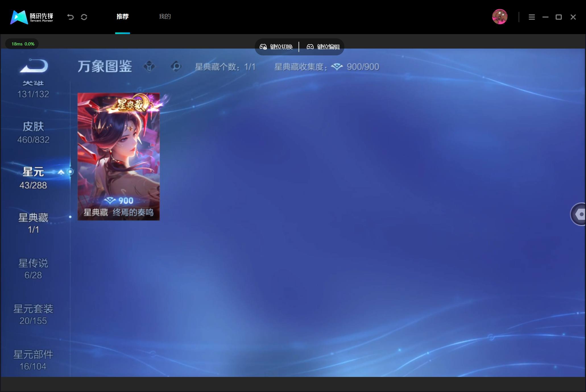Click the 18ms latency indicator
Image resolution: width=586 pixels, height=392 pixels.
tap(23, 44)
